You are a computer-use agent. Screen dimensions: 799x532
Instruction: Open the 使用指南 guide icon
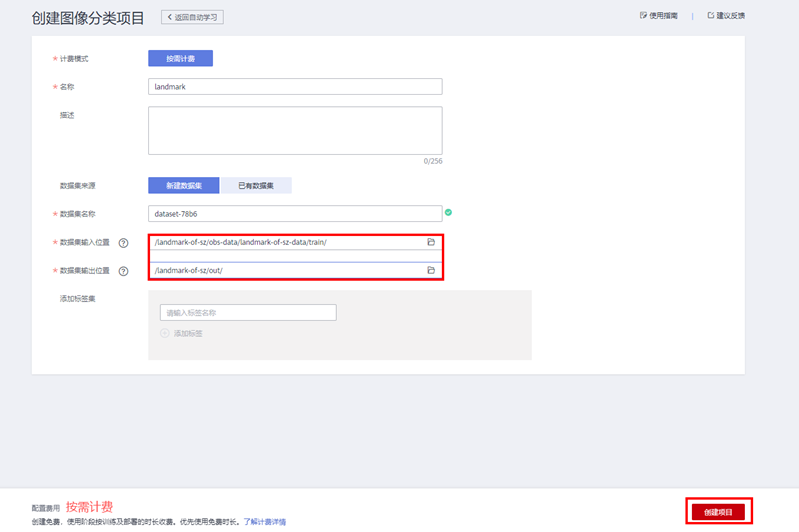643,16
